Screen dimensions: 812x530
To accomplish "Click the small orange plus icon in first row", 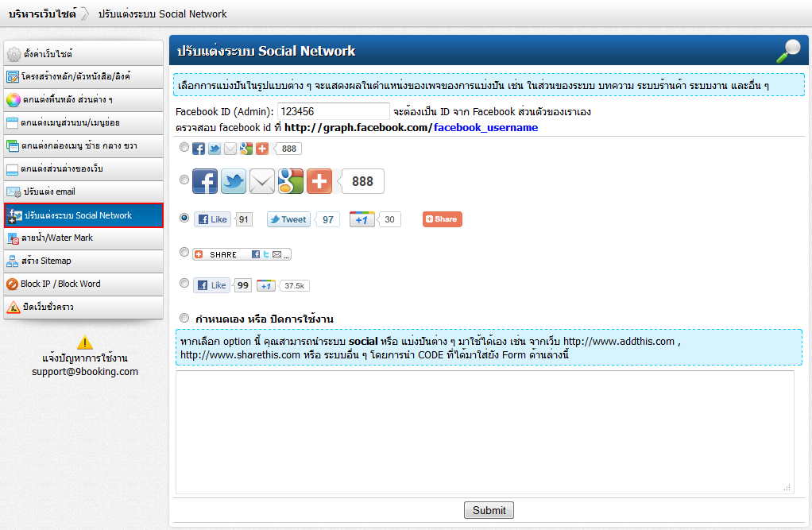I will pos(262,149).
